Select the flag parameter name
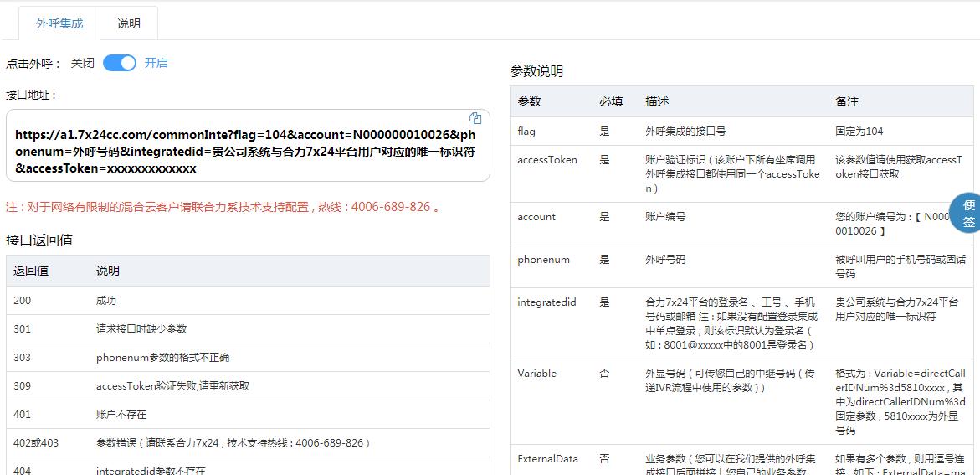 [526, 132]
